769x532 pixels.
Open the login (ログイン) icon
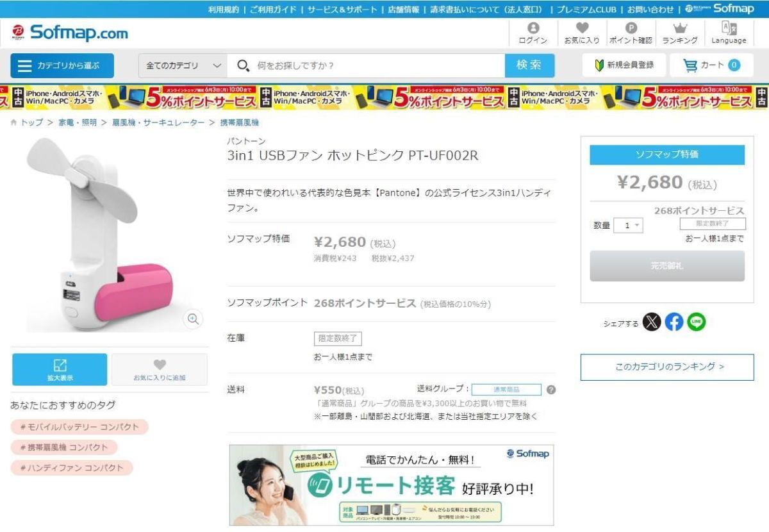533,33
